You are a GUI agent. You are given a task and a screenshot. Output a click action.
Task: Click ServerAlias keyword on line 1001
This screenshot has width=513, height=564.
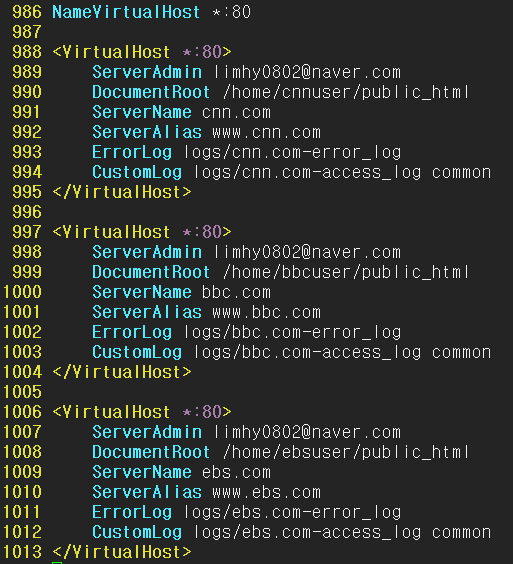[x=147, y=312]
